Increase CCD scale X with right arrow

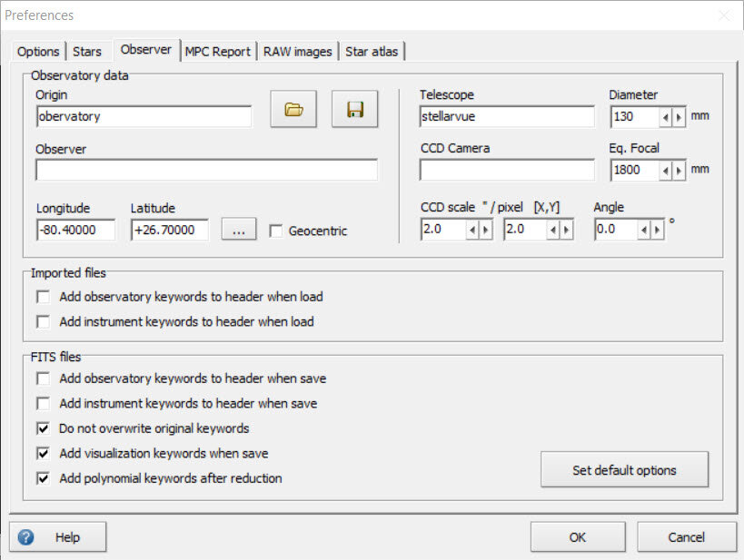(485, 230)
